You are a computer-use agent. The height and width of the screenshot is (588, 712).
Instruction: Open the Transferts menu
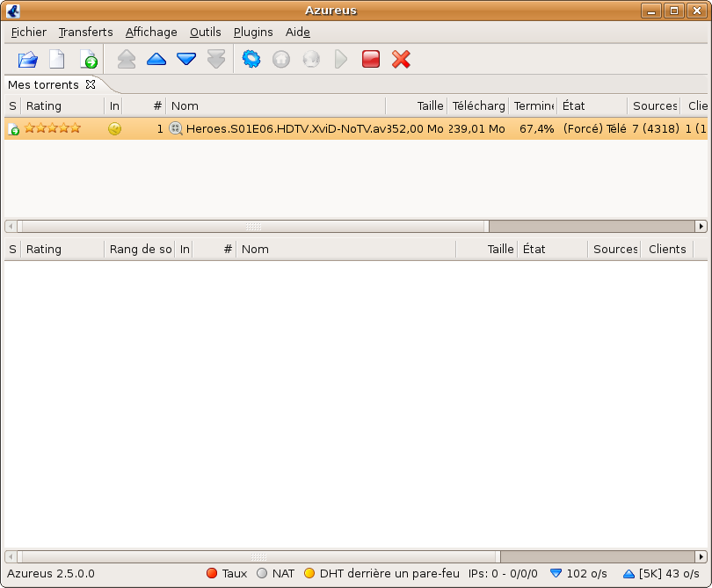85,33
